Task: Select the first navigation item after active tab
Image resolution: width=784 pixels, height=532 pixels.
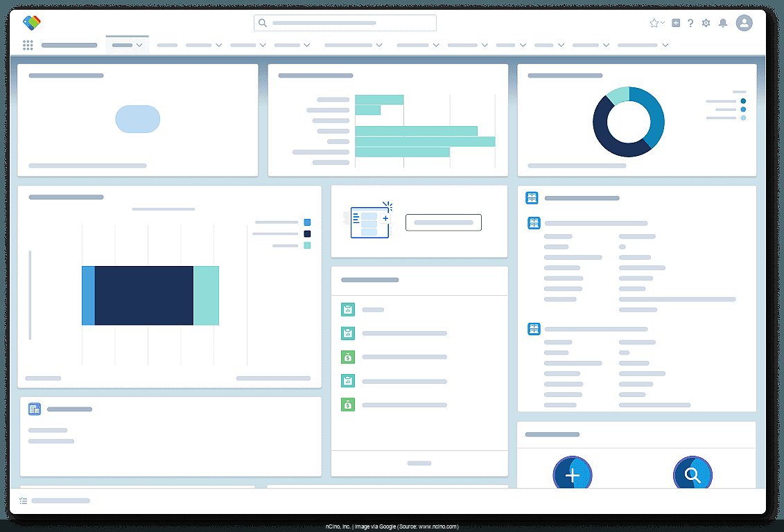Action: [x=167, y=45]
